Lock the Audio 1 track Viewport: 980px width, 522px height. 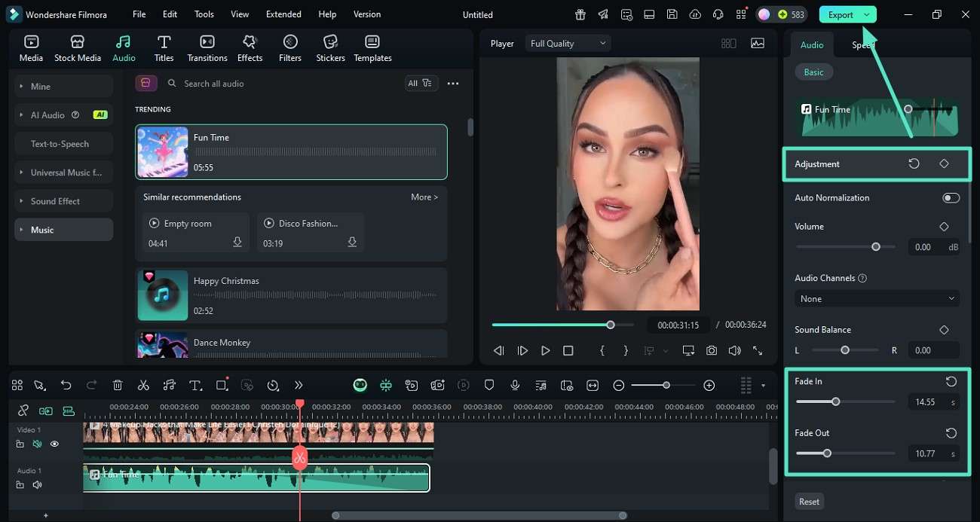coord(20,485)
